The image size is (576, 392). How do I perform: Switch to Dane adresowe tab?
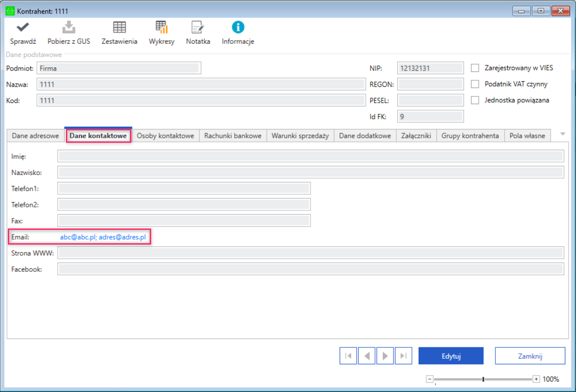(35, 136)
